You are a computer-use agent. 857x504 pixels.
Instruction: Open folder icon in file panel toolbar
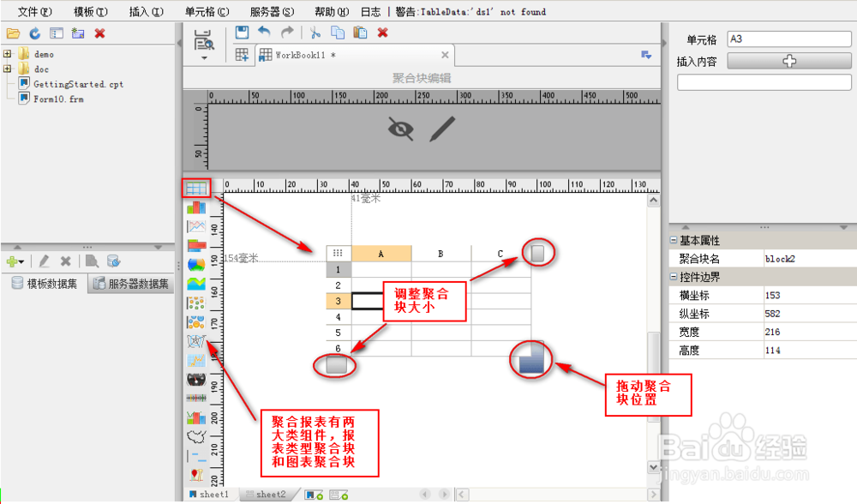click(x=13, y=33)
